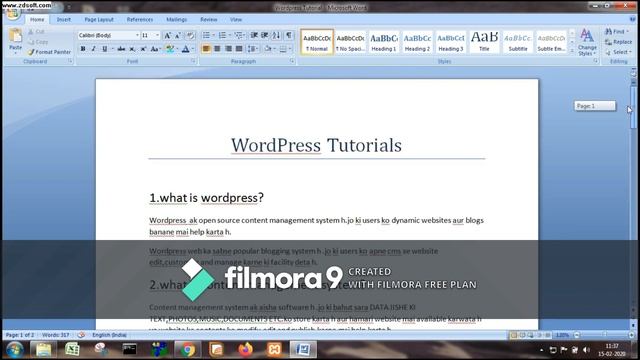Apply Bold formatting
This screenshot has height=360, width=640.
pos(83,49)
